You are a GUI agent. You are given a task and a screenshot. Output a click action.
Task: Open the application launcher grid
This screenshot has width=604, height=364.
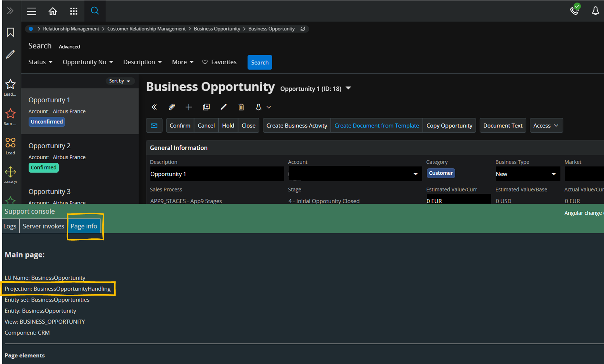pyautogui.click(x=74, y=11)
